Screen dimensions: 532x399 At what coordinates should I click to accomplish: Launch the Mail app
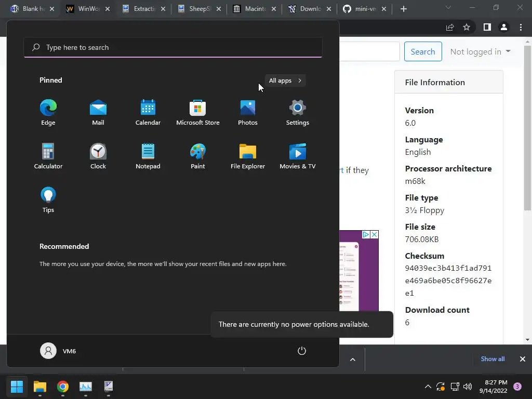tap(98, 113)
